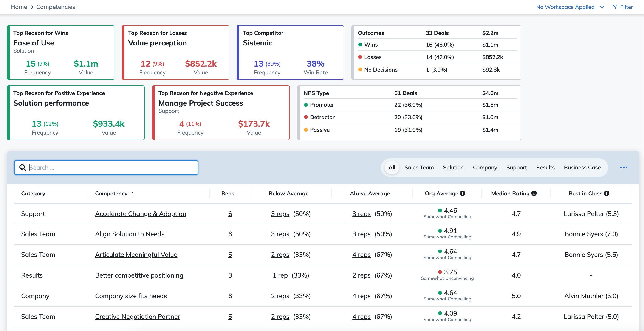Sort by the Reps column header
Viewport: 644px width, 331px height.
click(228, 193)
